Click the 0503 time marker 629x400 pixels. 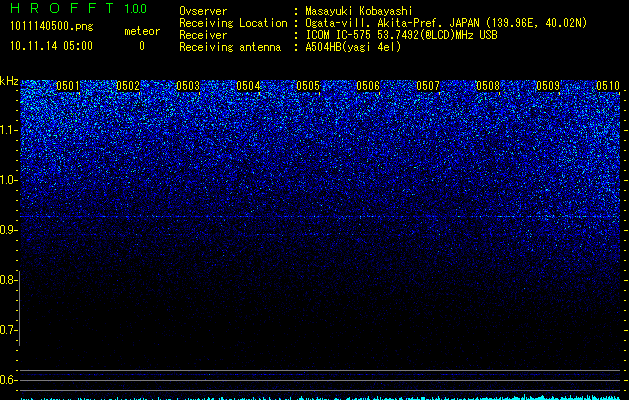188,86
